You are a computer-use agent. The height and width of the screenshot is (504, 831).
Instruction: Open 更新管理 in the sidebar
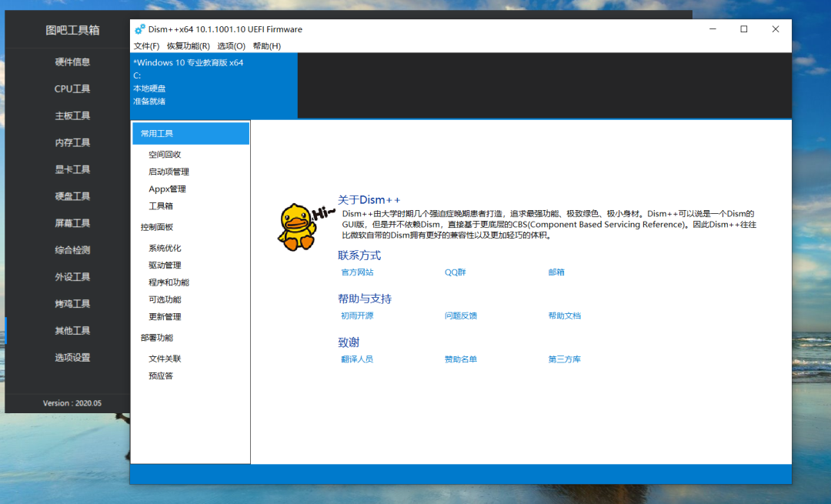tap(165, 316)
